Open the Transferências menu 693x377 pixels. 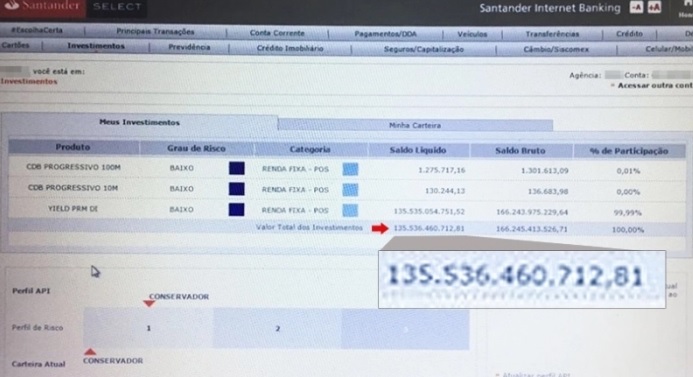552,34
